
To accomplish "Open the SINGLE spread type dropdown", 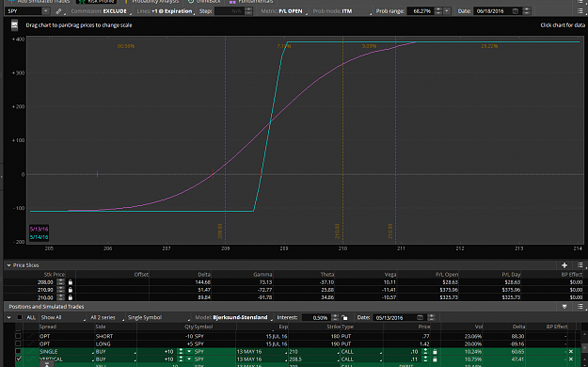I will [x=66, y=352].
